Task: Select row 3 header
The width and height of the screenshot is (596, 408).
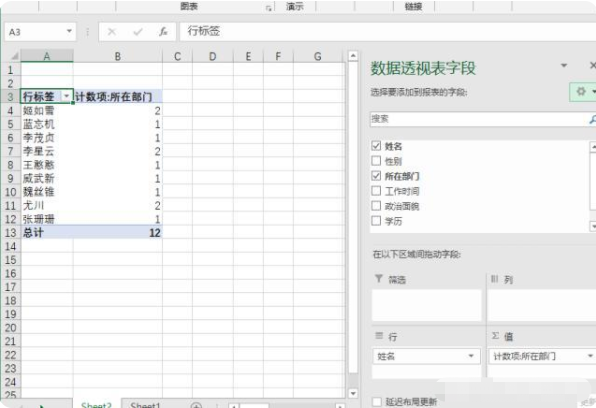Action: click(x=10, y=97)
